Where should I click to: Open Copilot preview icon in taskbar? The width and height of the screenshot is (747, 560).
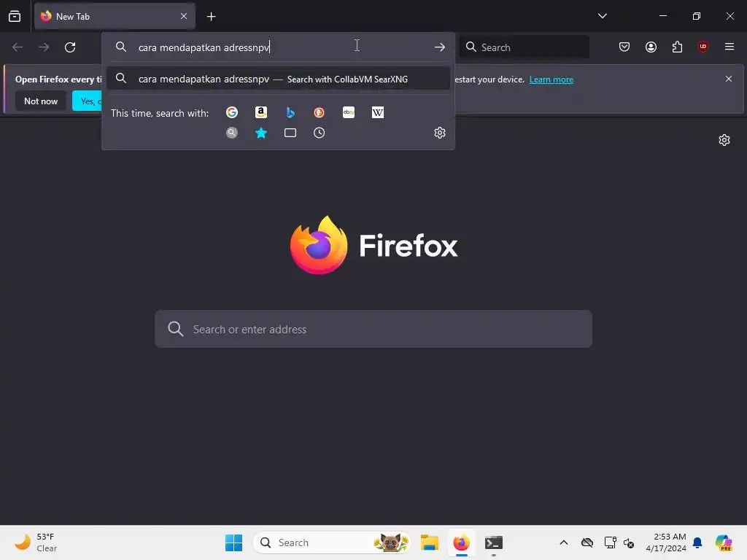coord(724,542)
